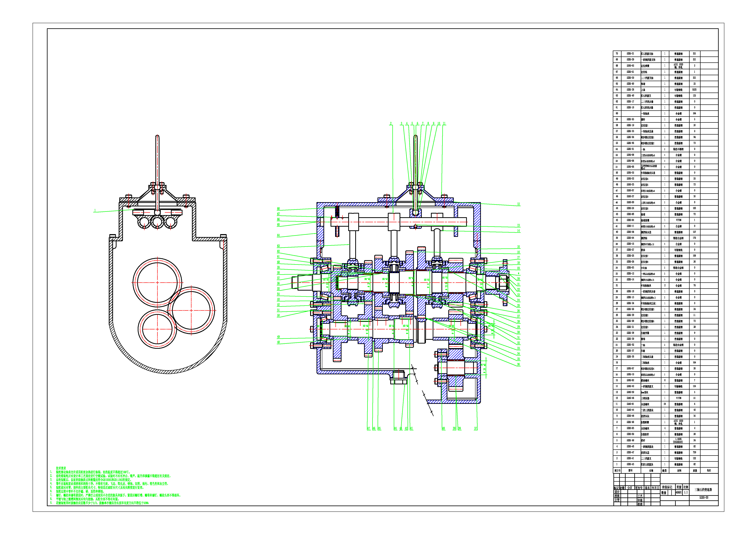The image size is (756, 534).
Task: Click the '设计' label in title block
Action: point(617,492)
